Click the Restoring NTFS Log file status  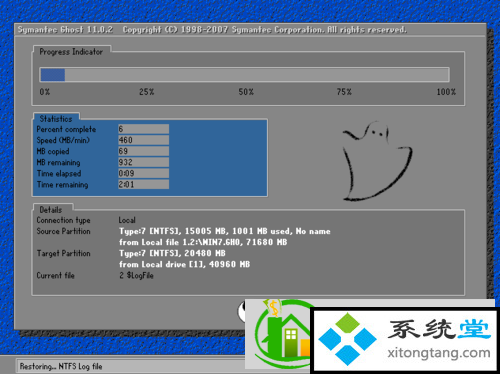point(61,366)
